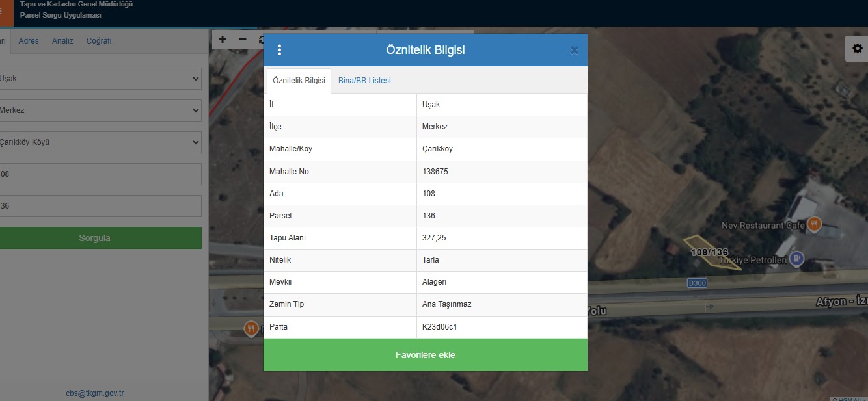Select the Öznitelik Bilgisi tab
Screen dimensions: 868x401
(299, 81)
